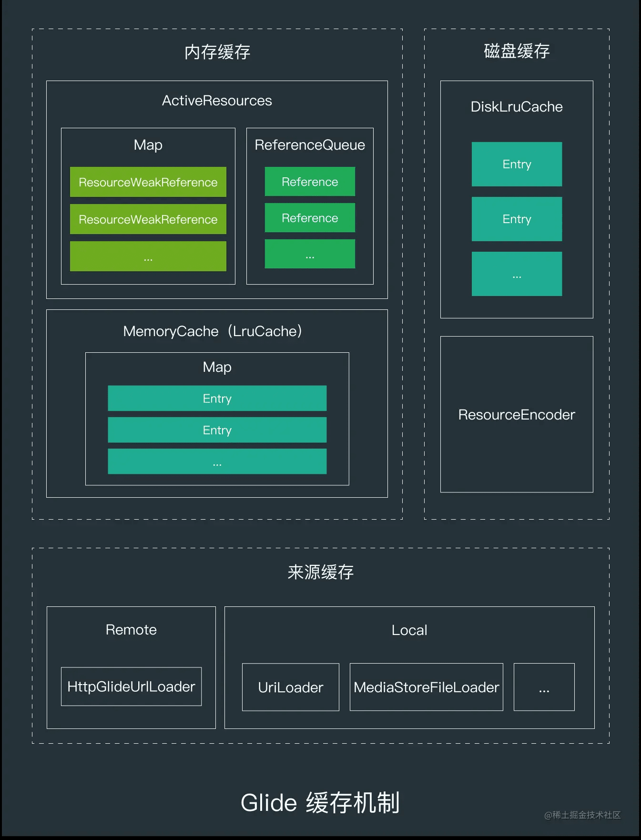This screenshot has width=641, height=840.
Task: Click the first Reference in ReferenceQueue
Action: tap(310, 182)
